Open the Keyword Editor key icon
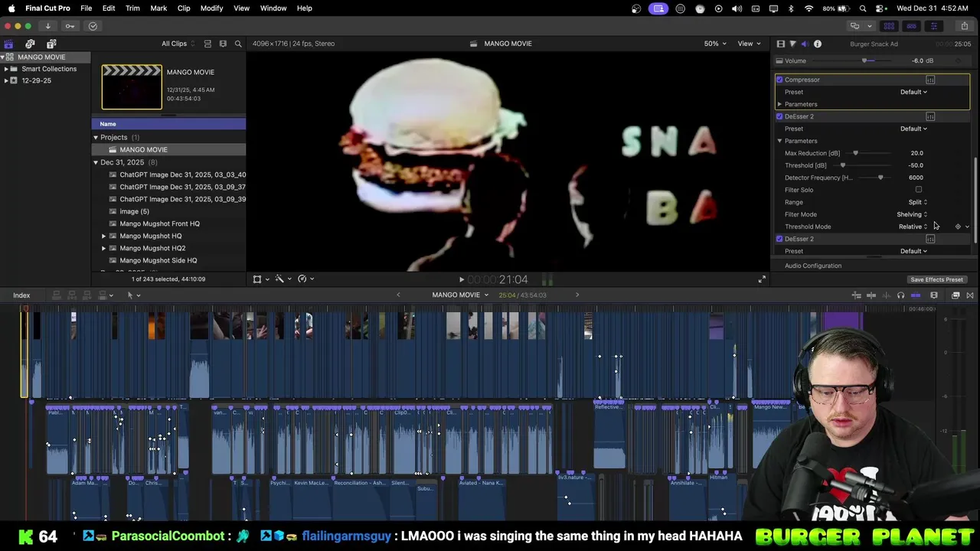 point(70,26)
